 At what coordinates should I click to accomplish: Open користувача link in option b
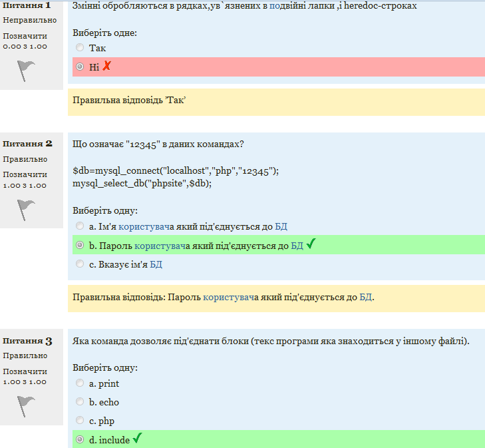coord(160,246)
